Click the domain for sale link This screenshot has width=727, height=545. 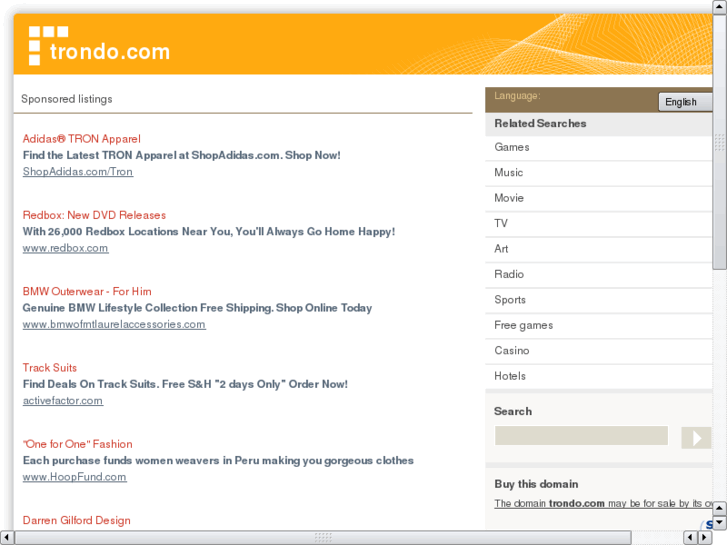tap(603, 504)
